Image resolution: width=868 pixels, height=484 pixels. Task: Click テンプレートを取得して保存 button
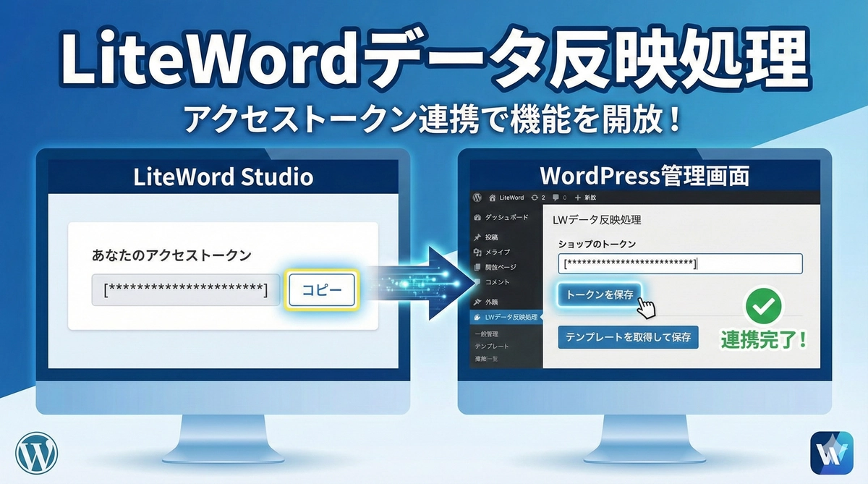(x=628, y=337)
